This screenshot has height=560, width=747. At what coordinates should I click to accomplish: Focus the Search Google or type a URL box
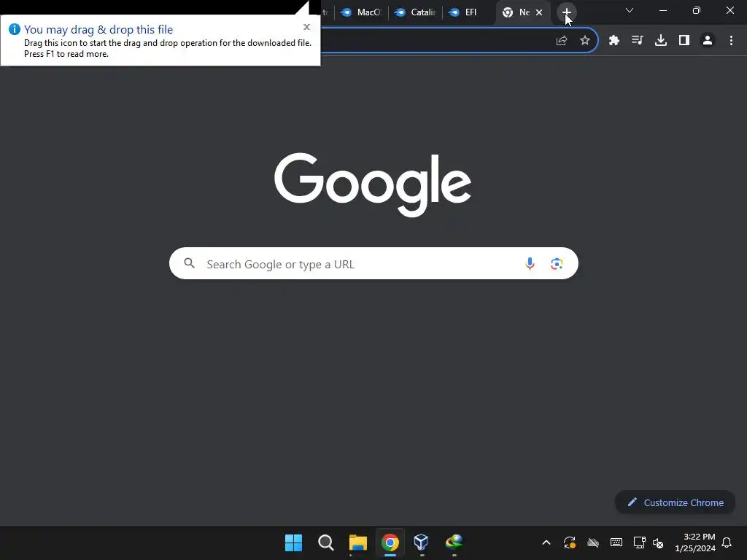(373, 263)
